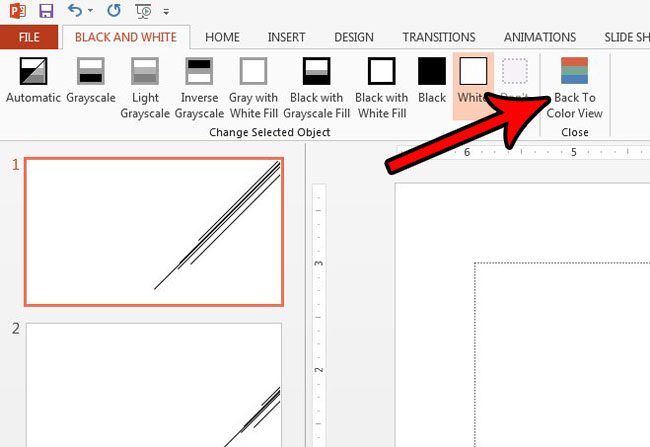The image size is (650, 447).
Task: Open the ANIMATIONS ribbon tab
Action: [x=540, y=37]
